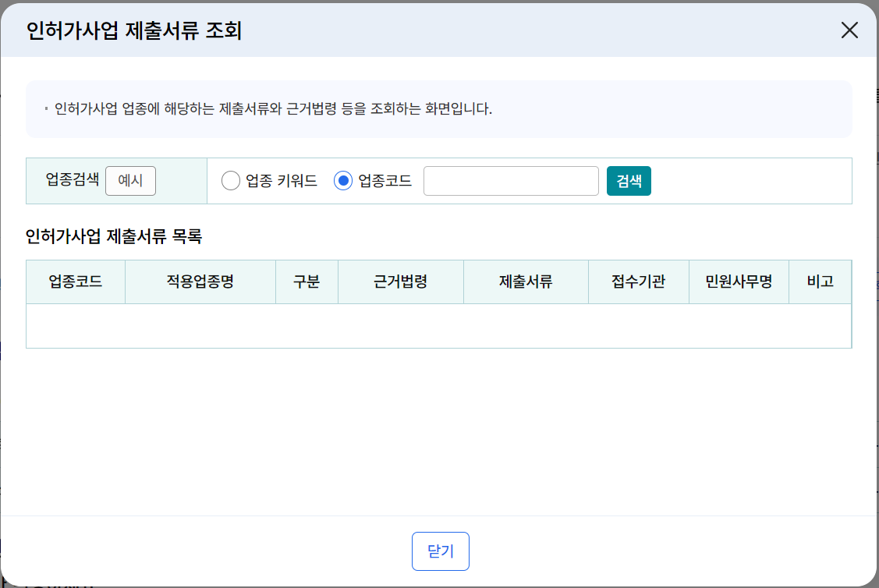Click the 제출서류 column header
The width and height of the screenshot is (879, 588).
[x=526, y=282]
